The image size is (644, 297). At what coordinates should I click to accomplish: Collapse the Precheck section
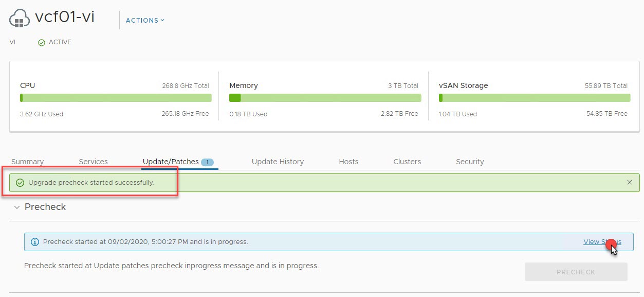[17, 207]
